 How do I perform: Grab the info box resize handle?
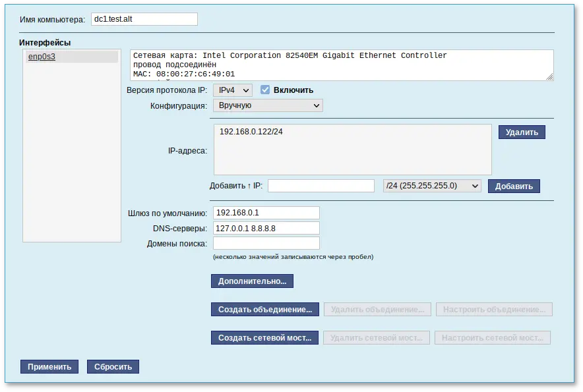[550, 77]
